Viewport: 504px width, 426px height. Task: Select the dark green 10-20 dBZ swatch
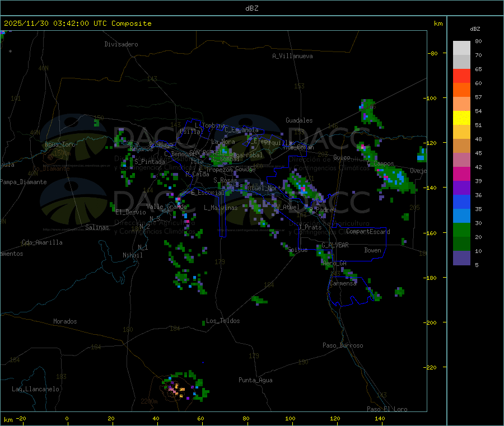click(461, 244)
